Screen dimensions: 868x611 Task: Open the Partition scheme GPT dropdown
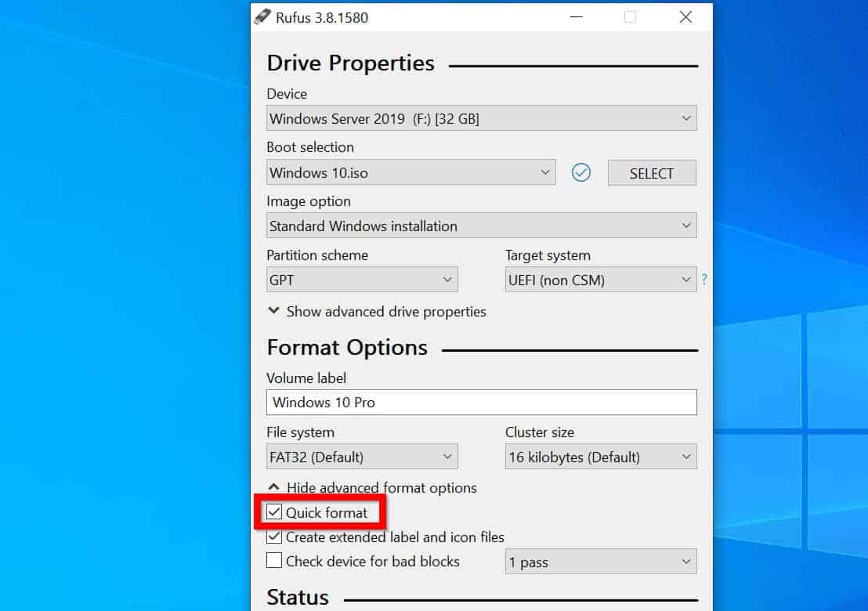pos(362,280)
